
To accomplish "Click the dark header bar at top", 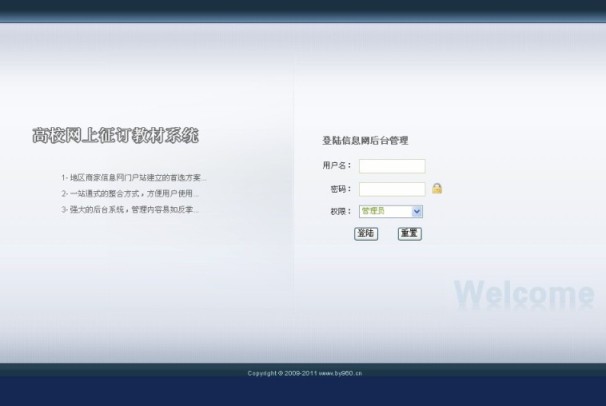I will 303,10.
